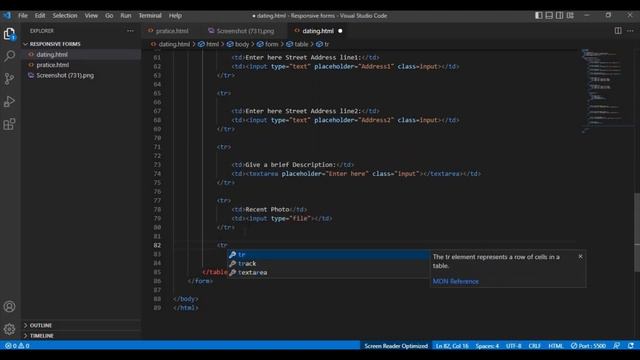Click line number 82 in gutter
Screen dimensions: 640x360
[x=157, y=245]
